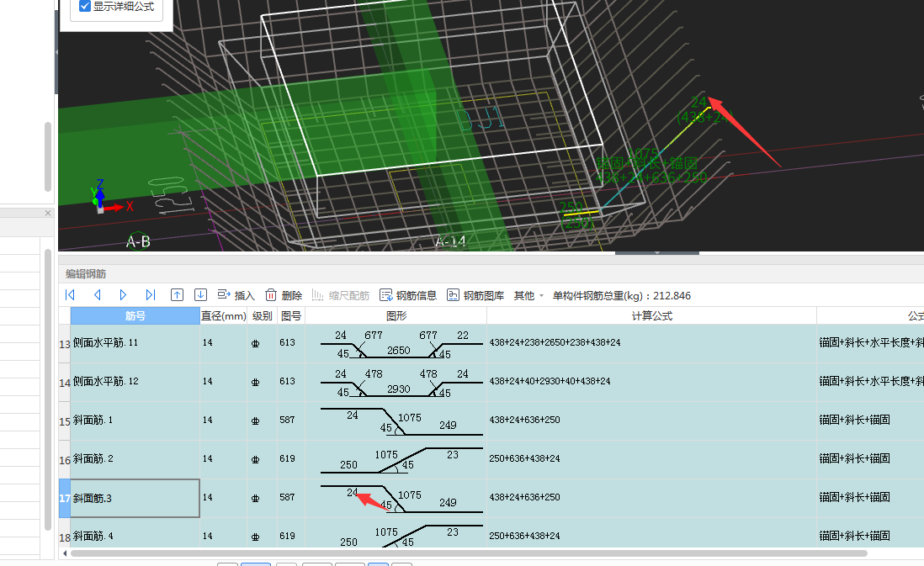Select the 图形 column header
This screenshot has width=924, height=566.
(x=396, y=315)
